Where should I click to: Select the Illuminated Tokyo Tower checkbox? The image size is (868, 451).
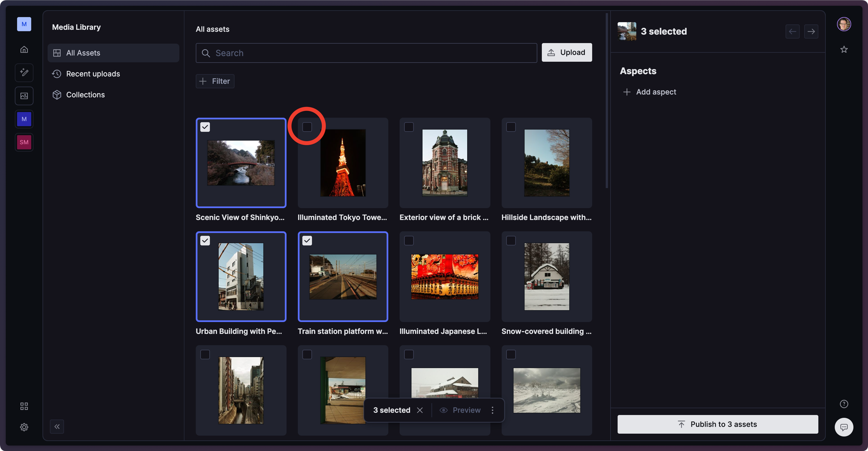click(x=307, y=127)
